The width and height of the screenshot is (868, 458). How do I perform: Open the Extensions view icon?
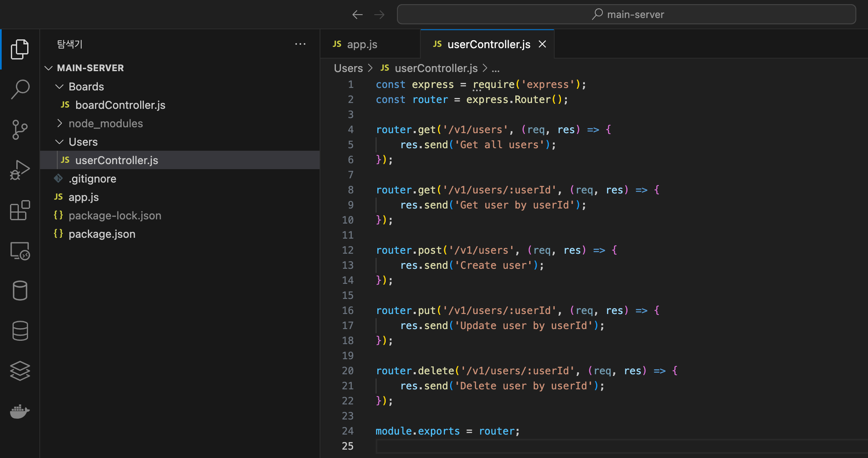click(x=20, y=210)
